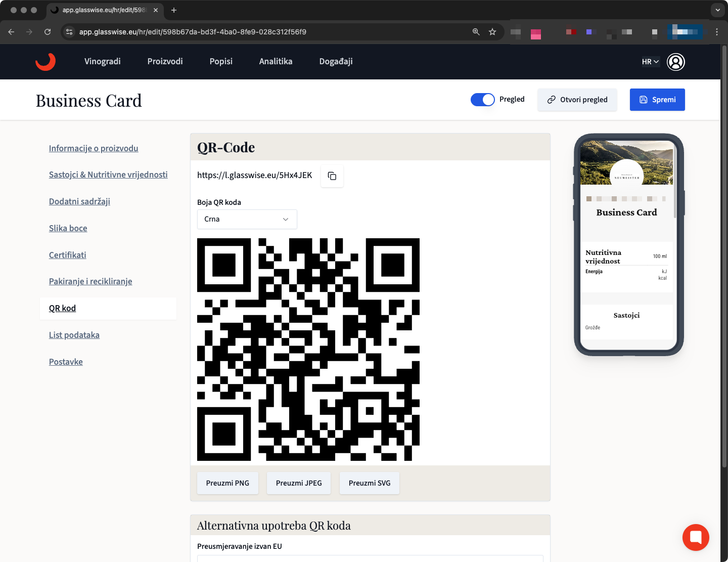728x562 pixels.
Task: Select the QR kod sidebar item
Action: pyautogui.click(x=108, y=308)
